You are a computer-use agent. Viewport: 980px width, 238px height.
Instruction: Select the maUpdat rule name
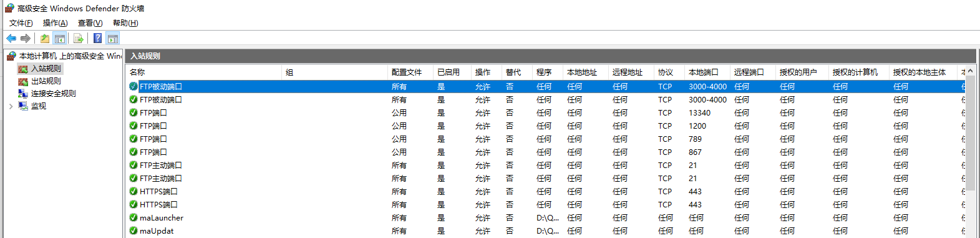tap(157, 231)
